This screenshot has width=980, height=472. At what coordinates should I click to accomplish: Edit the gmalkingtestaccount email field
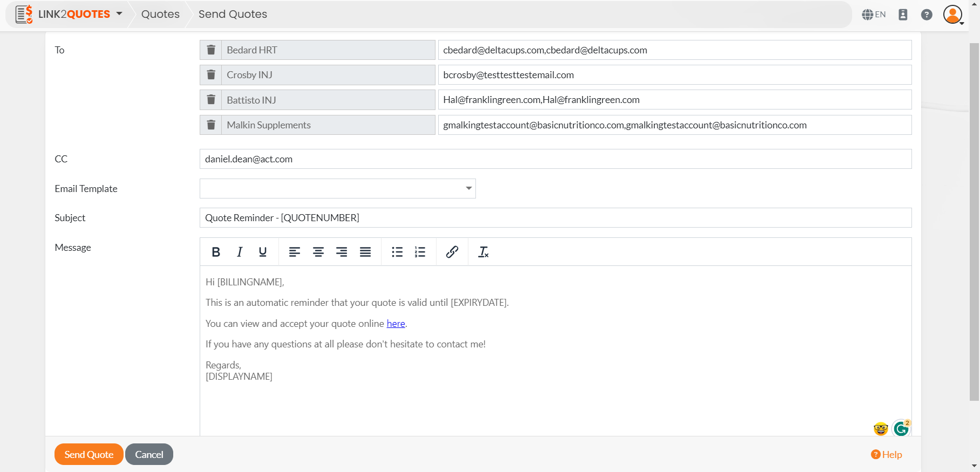point(675,125)
